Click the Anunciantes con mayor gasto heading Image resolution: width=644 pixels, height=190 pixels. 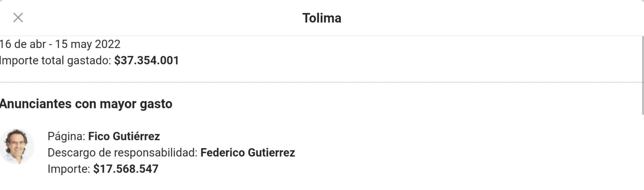click(x=86, y=104)
